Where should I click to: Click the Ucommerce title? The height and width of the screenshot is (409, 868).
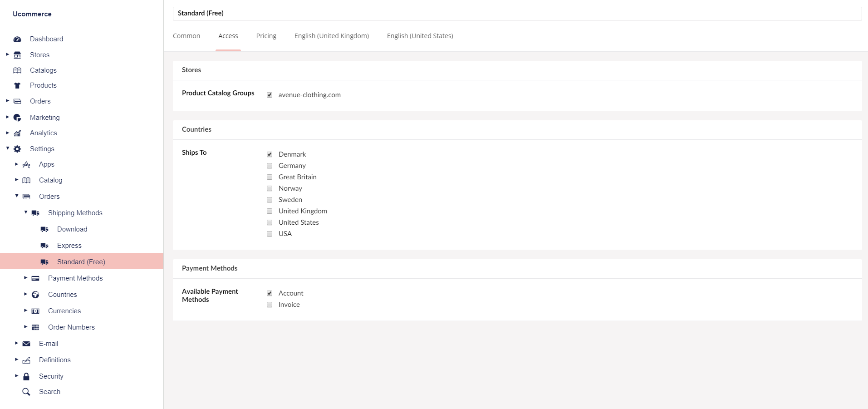coord(32,14)
